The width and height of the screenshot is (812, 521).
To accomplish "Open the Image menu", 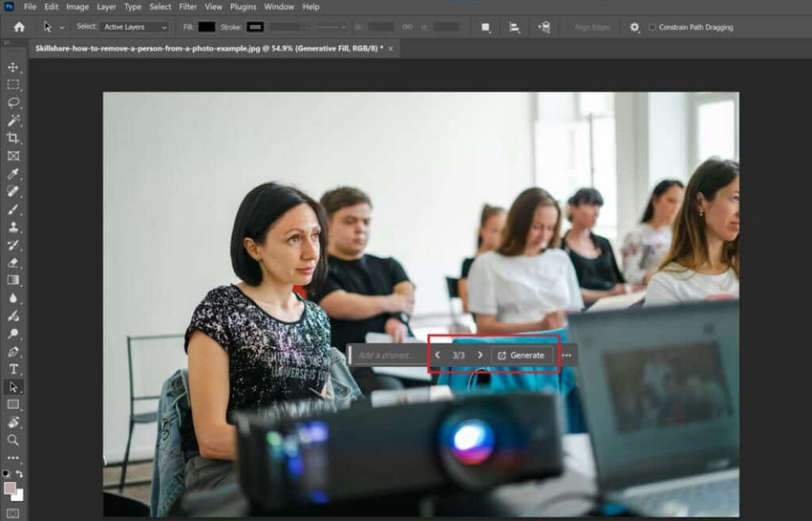I will click(x=77, y=7).
